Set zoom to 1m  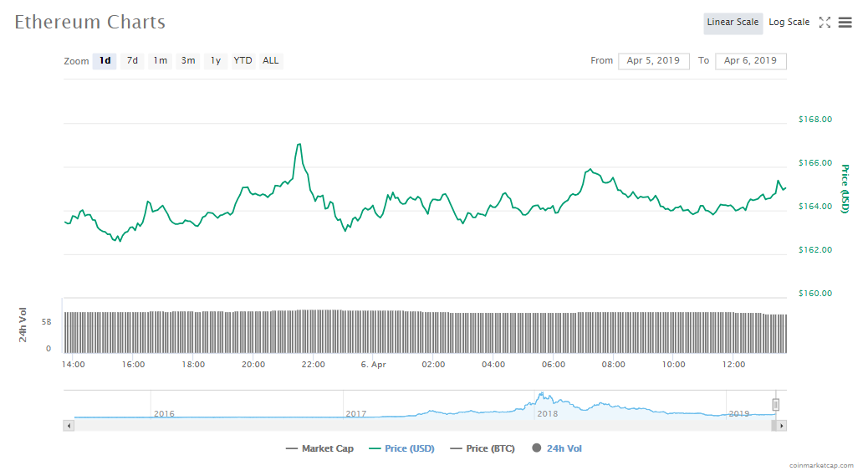160,61
